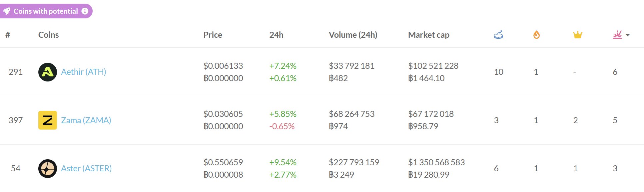Sort by the # rank column header

point(8,35)
